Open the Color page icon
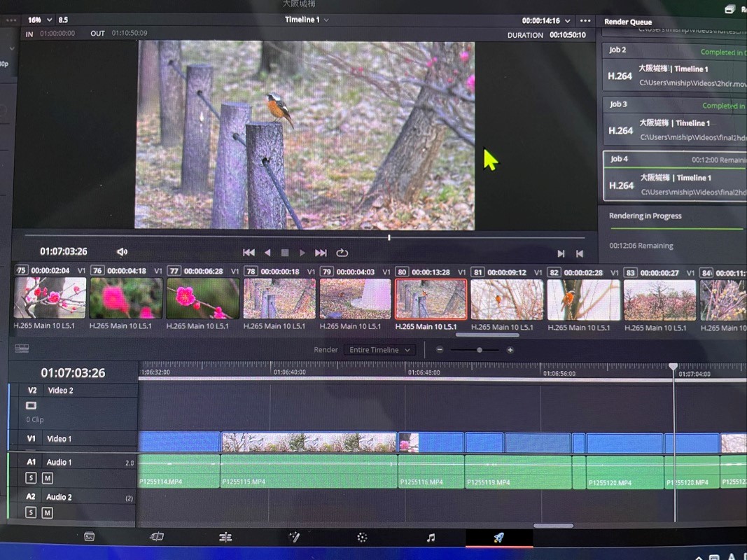The width and height of the screenshot is (747, 560). 362,538
